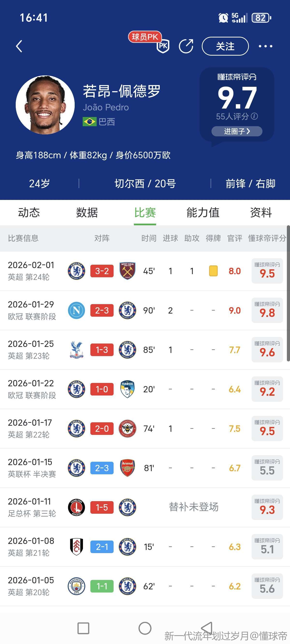Tap the Napoli club badge
The width and height of the screenshot is (290, 644).
77,310
